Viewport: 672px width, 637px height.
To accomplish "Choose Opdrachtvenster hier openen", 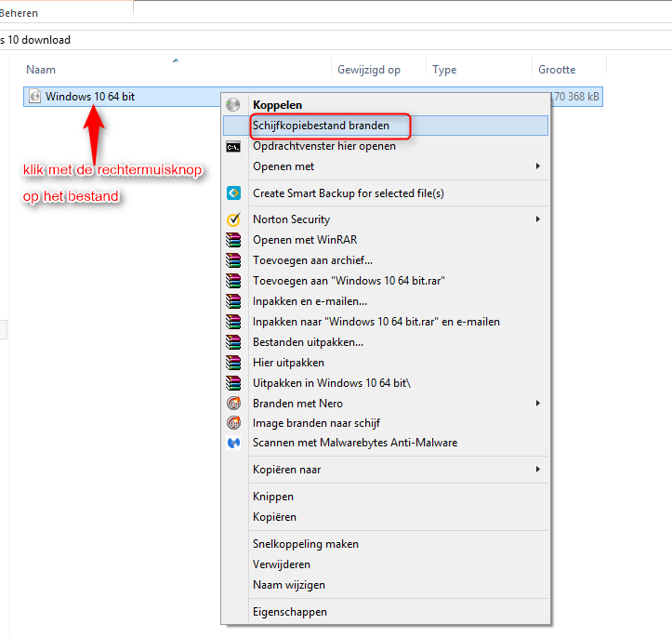I will [x=386, y=146].
